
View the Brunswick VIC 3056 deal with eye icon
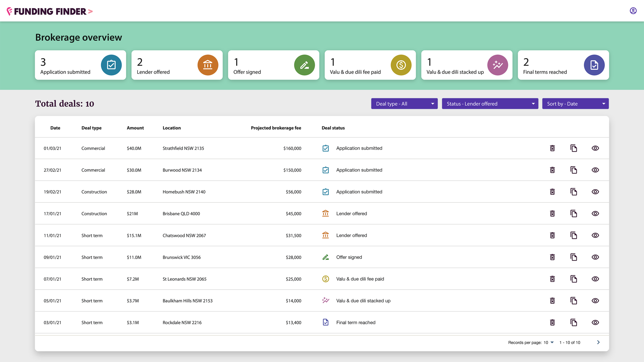(595, 257)
